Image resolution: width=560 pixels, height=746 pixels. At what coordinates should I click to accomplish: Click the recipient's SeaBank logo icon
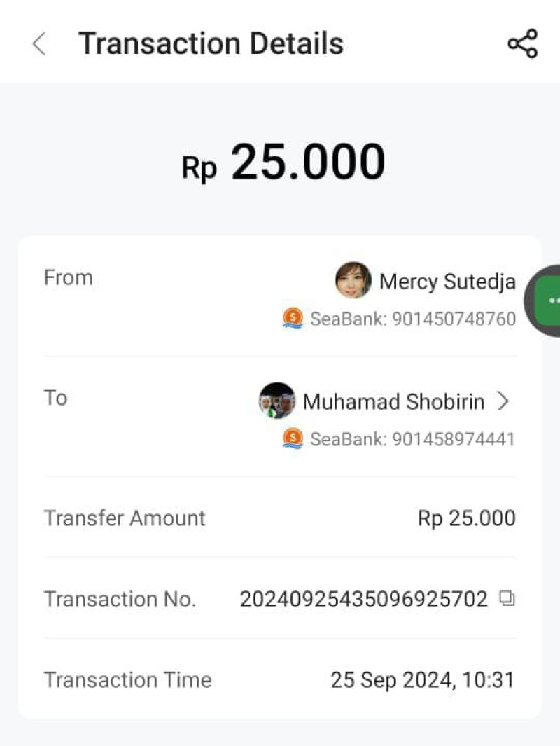[x=293, y=439]
